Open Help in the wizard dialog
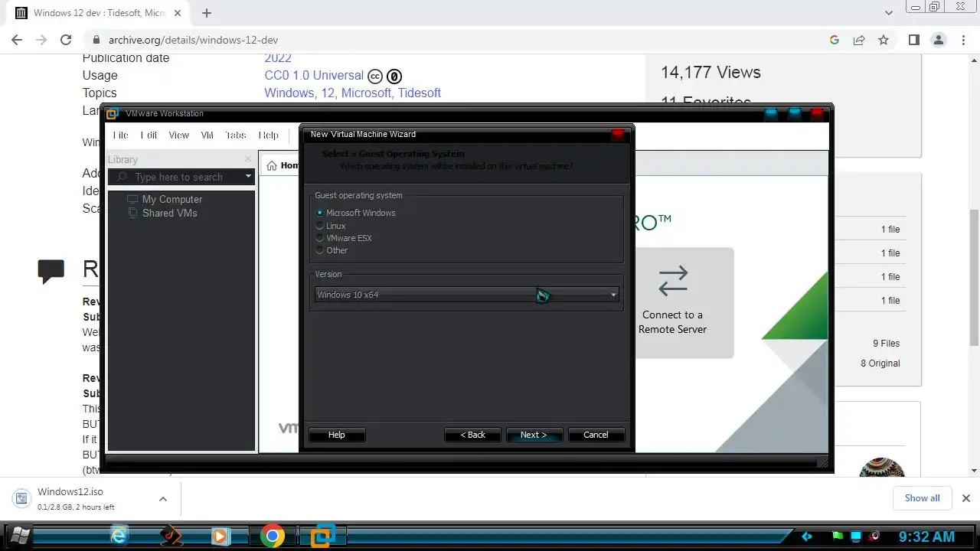Screen dimensions: 980x551 (x=337, y=435)
